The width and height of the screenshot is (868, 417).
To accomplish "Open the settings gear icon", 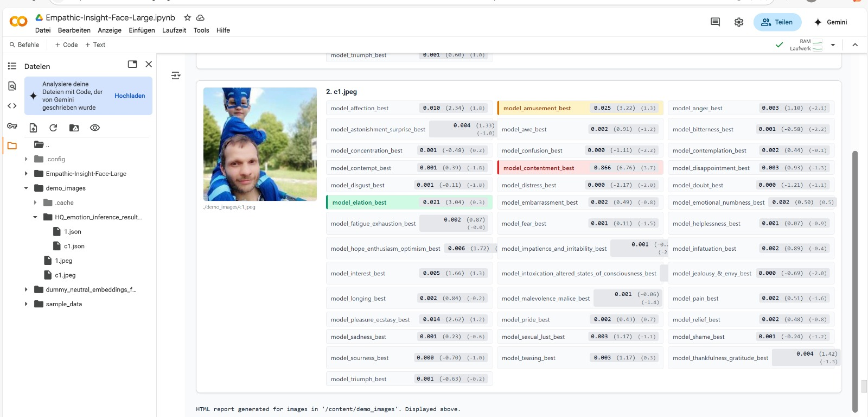I will point(739,22).
